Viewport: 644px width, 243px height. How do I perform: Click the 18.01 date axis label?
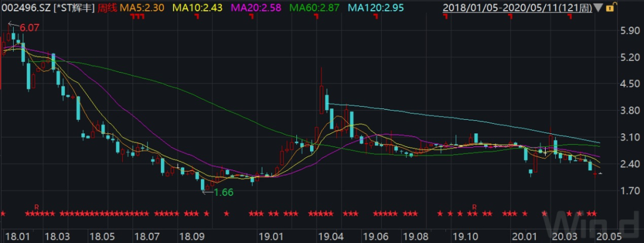click(17, 236)
